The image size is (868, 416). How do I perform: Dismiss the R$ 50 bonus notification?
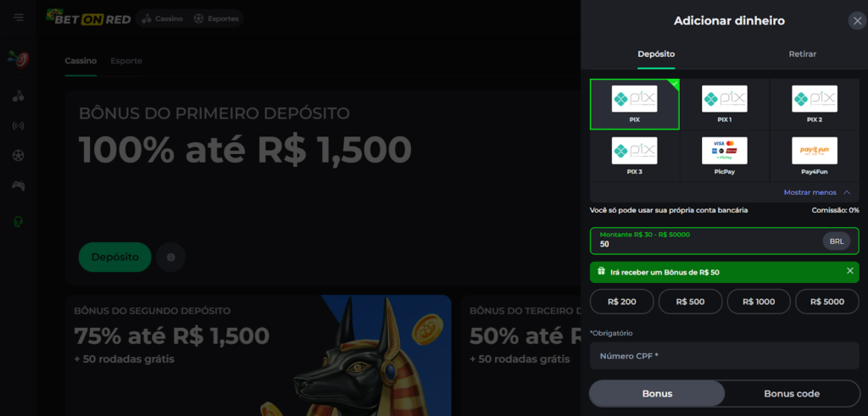[x=849, y=271]
